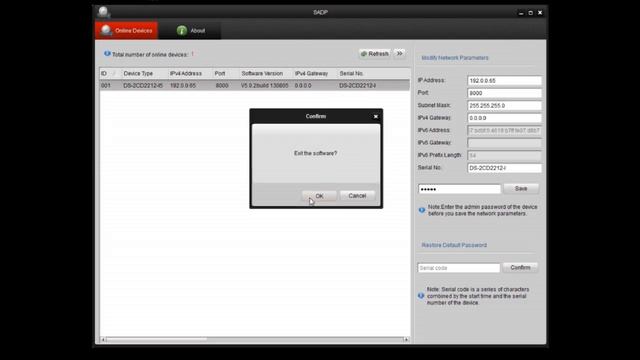Click the IPv6 Gateway field
640x360 pixels.
(x=504, y=143)
